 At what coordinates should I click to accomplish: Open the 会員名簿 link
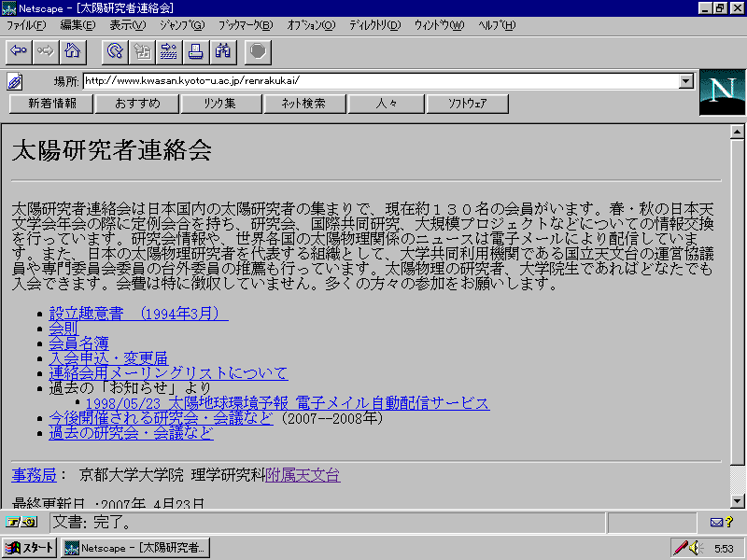tap(79, 343)
